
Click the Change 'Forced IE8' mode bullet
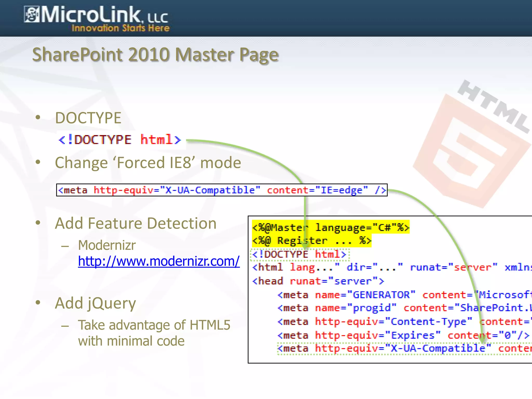(148, 163)
